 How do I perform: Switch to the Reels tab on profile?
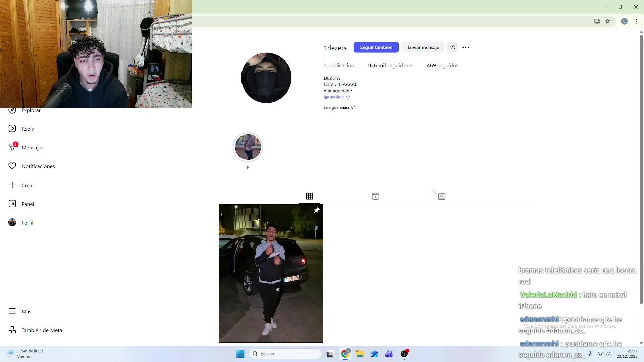(x=375, y=196)
